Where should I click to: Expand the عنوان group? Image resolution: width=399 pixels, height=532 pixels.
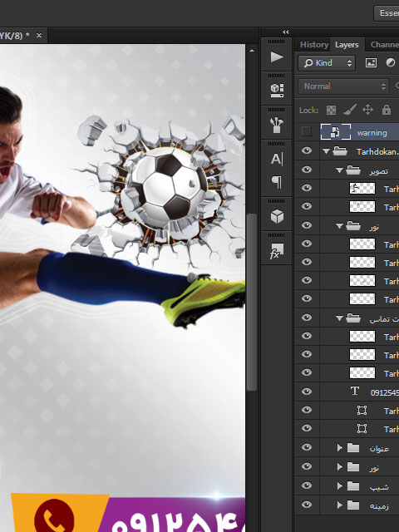pyautogui.click(x=340, y=448)
